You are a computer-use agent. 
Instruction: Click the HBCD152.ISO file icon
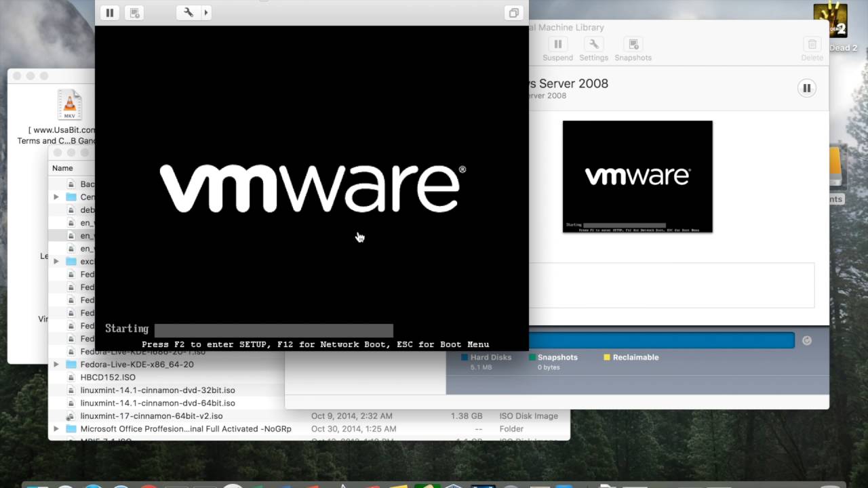[x=71, y=378]
